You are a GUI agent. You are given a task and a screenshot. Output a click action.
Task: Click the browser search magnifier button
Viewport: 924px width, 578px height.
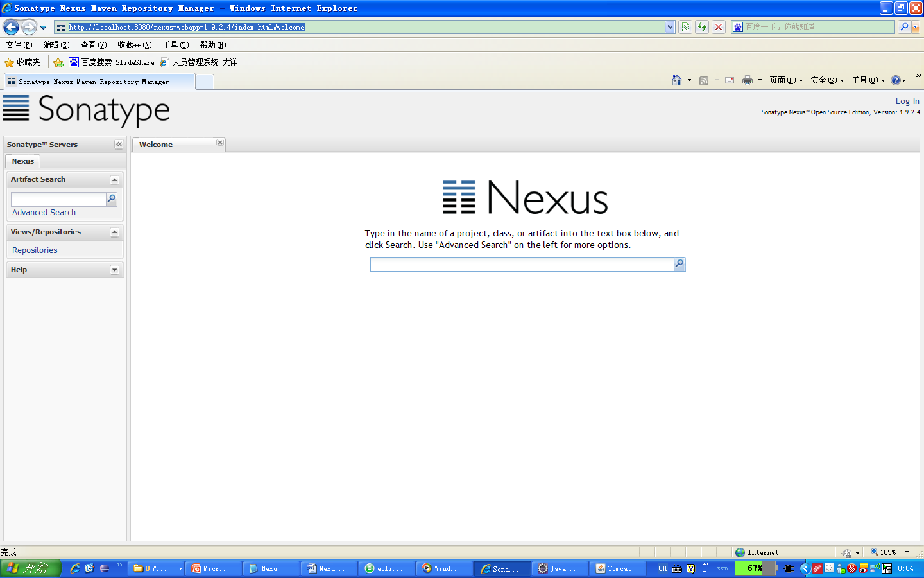tap(904, 27)
